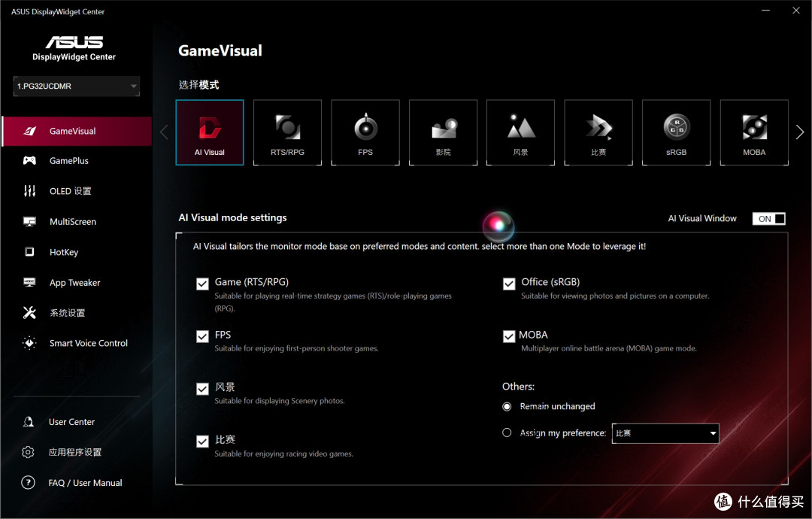This screenshot has width=812, height=519.
Task: Click the Smart Voice Control icon
Action: 29,343
